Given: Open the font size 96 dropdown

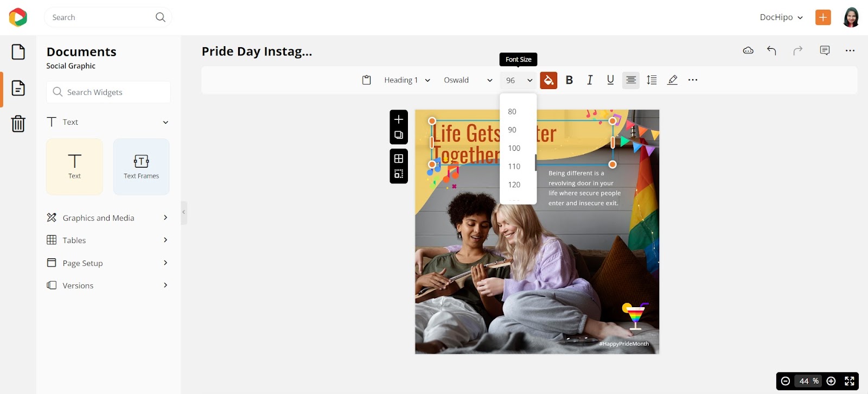Looking at the screenshot, I should coord(519,80).
